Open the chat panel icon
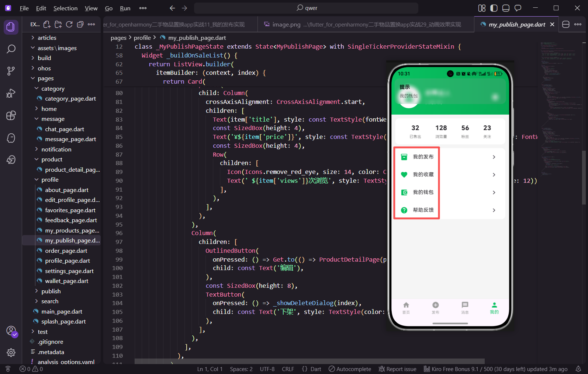Viewport: 588px width, 374px height. pyautogui.click(x=518, y=8)
